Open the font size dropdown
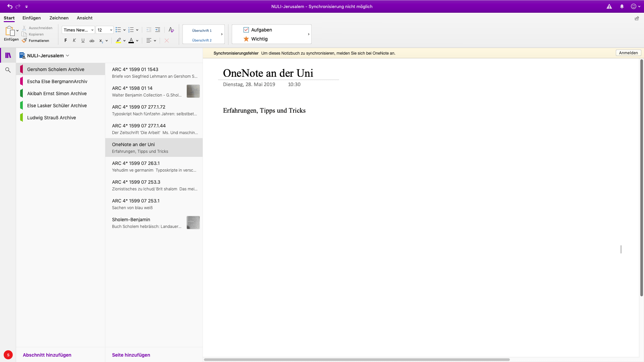Viewport: 644px width, 362px height. click(x=104, y=30)
